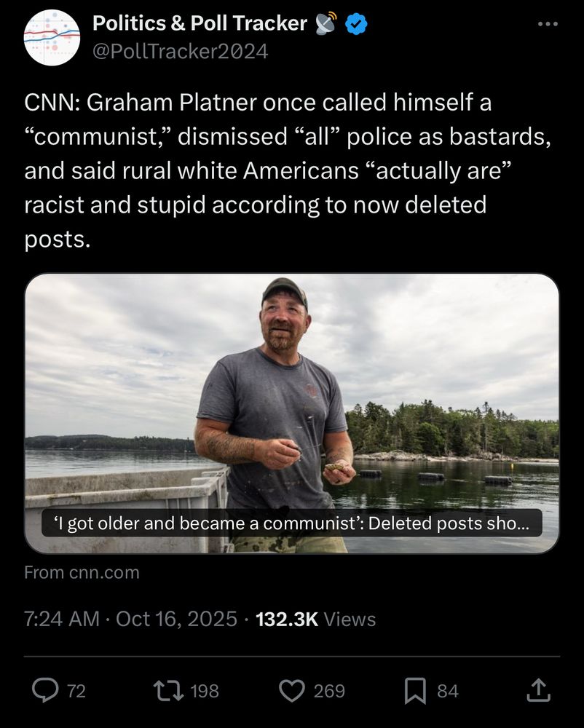
Task: Tap the 269 likes count
Action: coord(329,691)
